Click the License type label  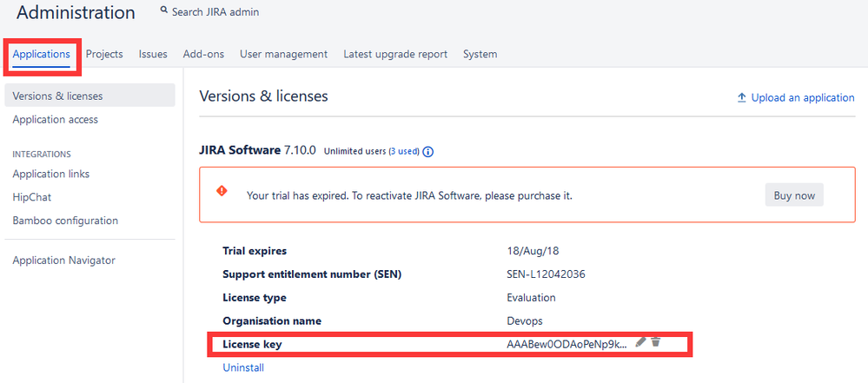click(x=254, y=298)
